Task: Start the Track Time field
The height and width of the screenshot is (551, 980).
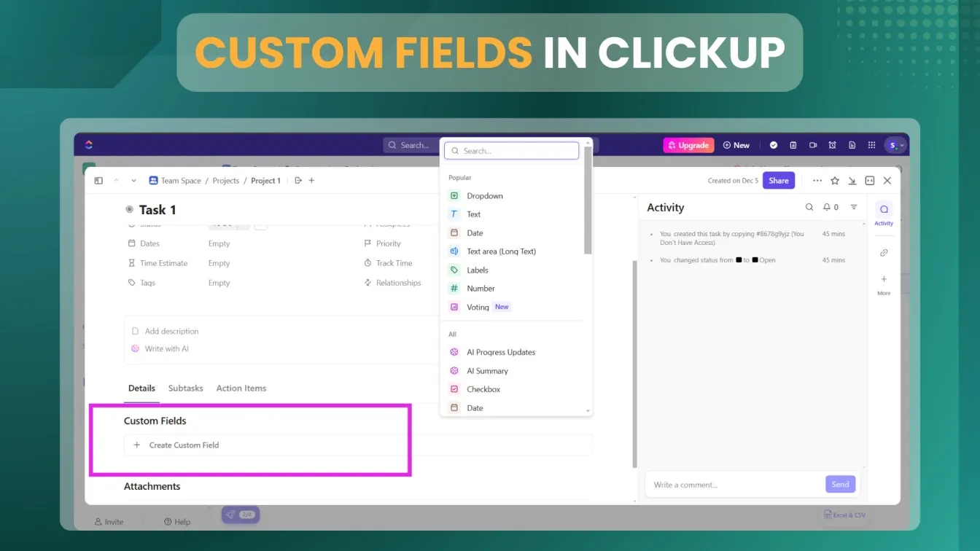Action: [388, 263]
